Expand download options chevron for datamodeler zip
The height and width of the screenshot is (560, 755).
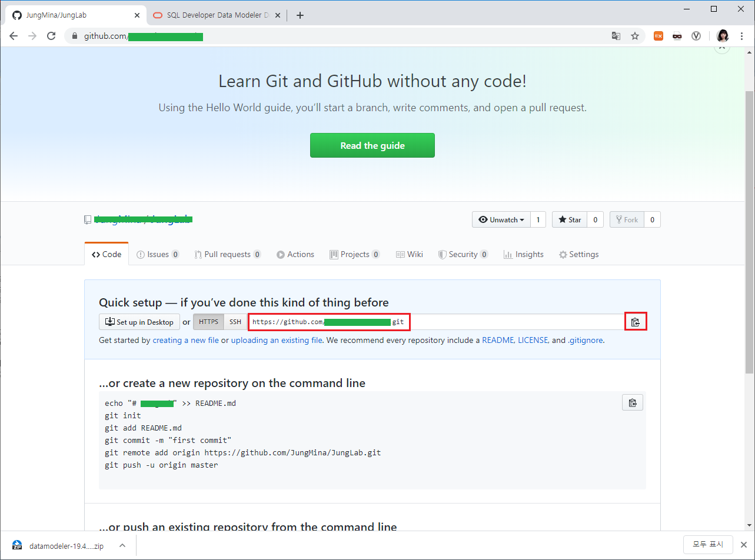[122, 545]
